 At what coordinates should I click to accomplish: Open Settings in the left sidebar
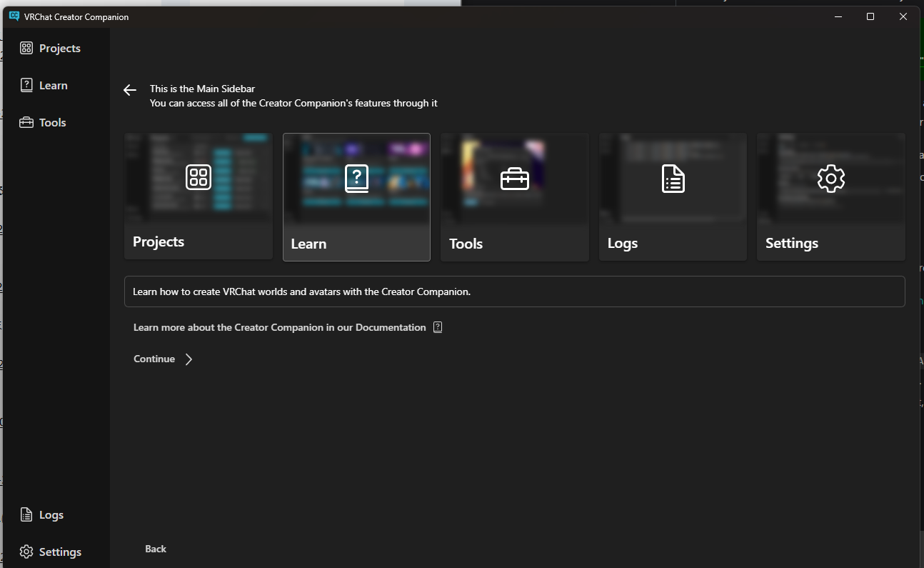pos(51,552)
